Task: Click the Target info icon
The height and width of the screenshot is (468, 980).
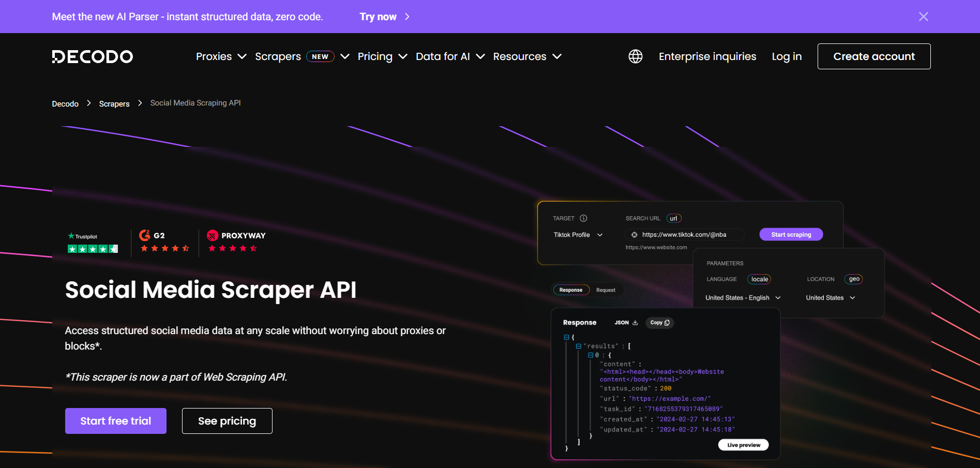Action: [x=583, y=218]
